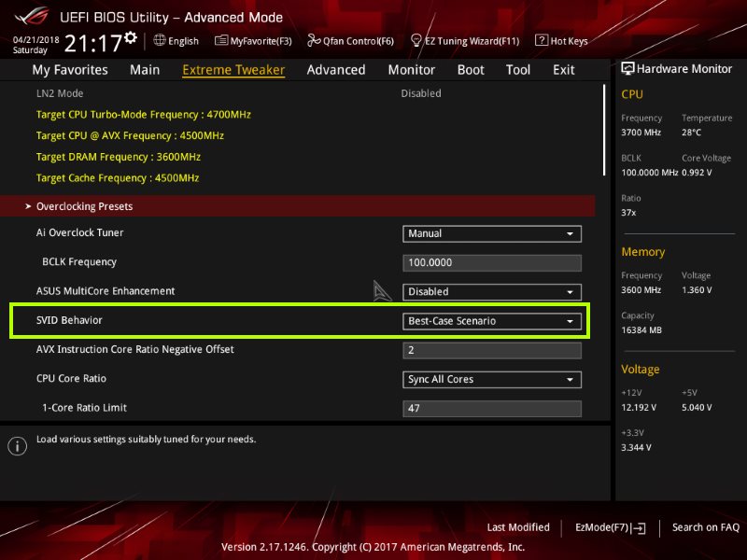
Task: Open the Hot Keys label
Action: (x=569, y=41)
